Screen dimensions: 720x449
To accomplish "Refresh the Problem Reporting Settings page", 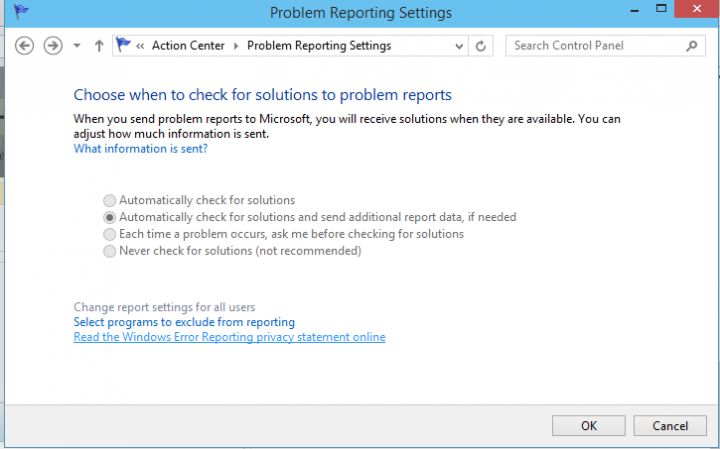I will [480, 46].
